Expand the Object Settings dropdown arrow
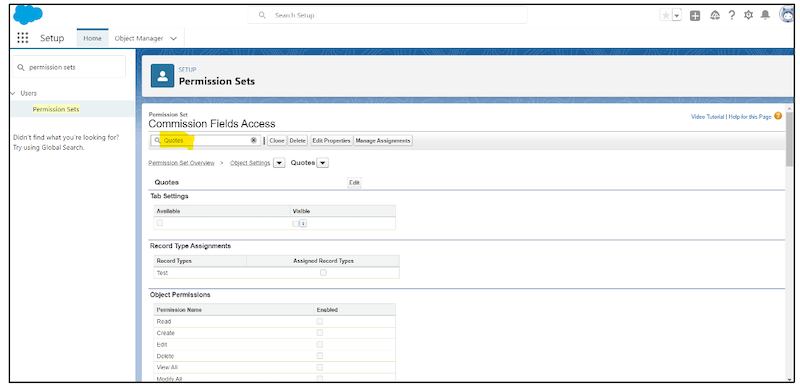Screen dimensions: 800x388 279,163
